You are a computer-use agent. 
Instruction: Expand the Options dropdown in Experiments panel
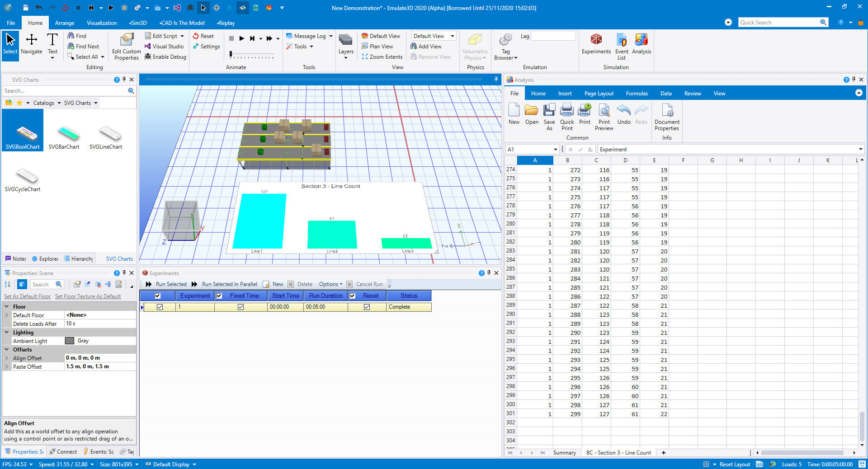click(330, 284)
